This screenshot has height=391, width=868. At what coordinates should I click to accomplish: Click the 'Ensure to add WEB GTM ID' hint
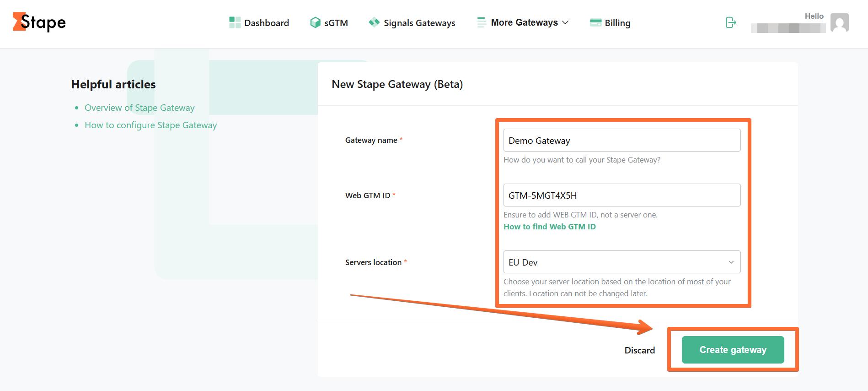(x=580, y=215)
